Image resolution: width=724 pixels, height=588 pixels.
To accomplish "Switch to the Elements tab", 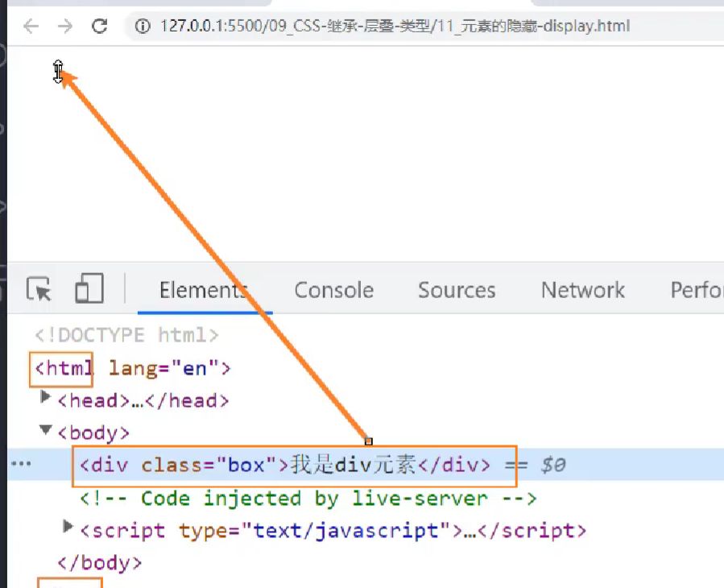I will (x=204, y=290).
